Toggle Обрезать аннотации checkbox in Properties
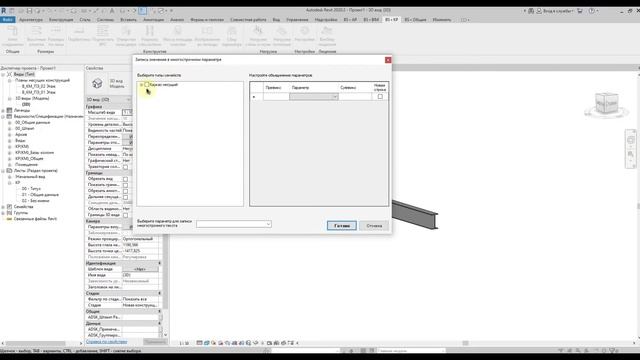 (x=125, y=191)
